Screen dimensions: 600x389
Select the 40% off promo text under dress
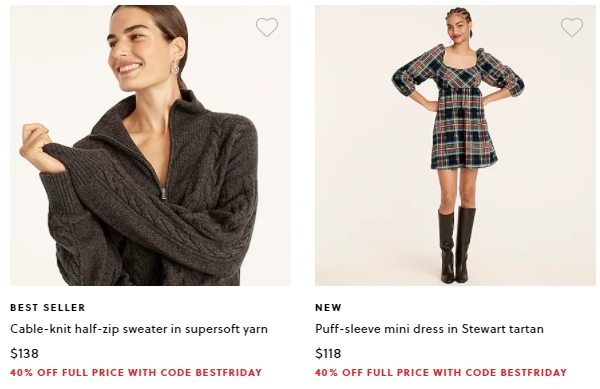(x=441, y=373)
